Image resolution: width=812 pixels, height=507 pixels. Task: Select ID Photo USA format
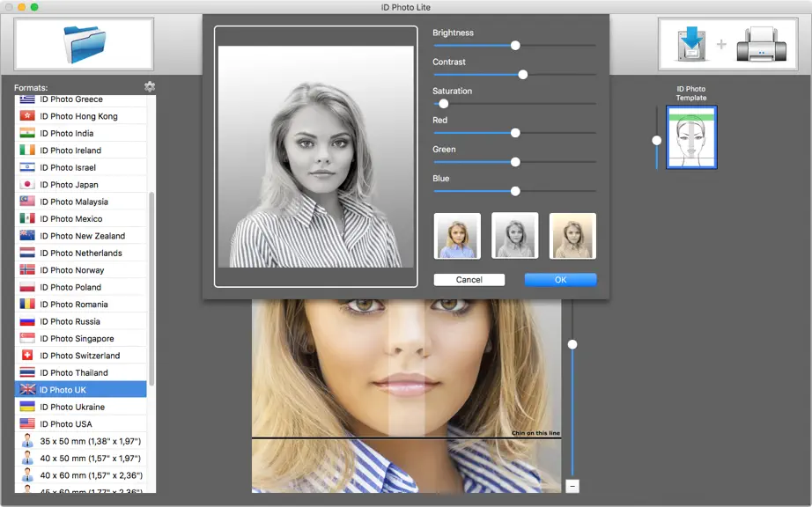(81, 423)
